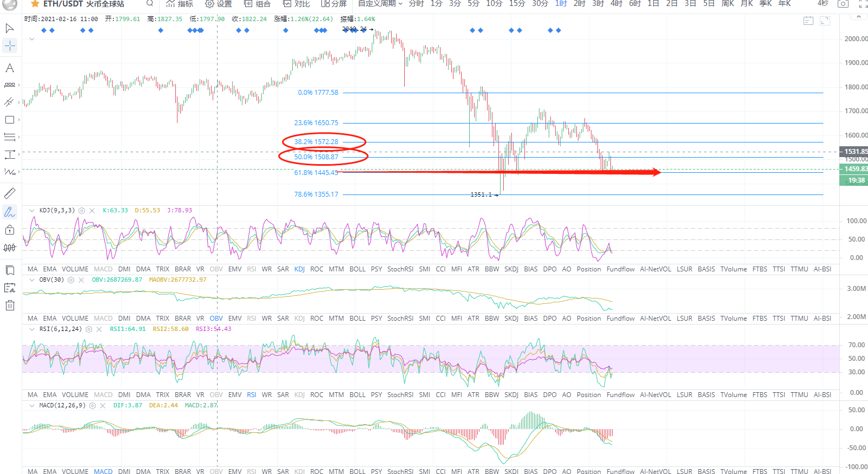868x474 pixels.
Task: Open 分屏 split screen menu
Action: 334,4
